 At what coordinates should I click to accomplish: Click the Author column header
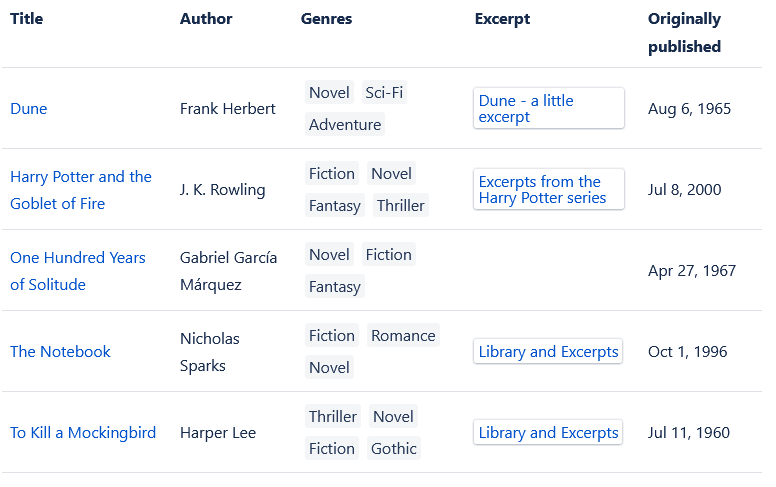(206, 19)
